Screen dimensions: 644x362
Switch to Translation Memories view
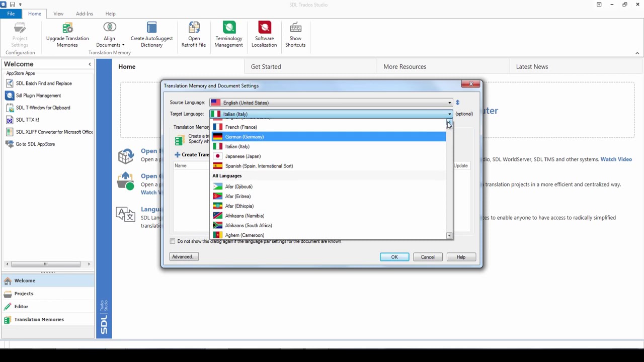[x=47, y=320]
